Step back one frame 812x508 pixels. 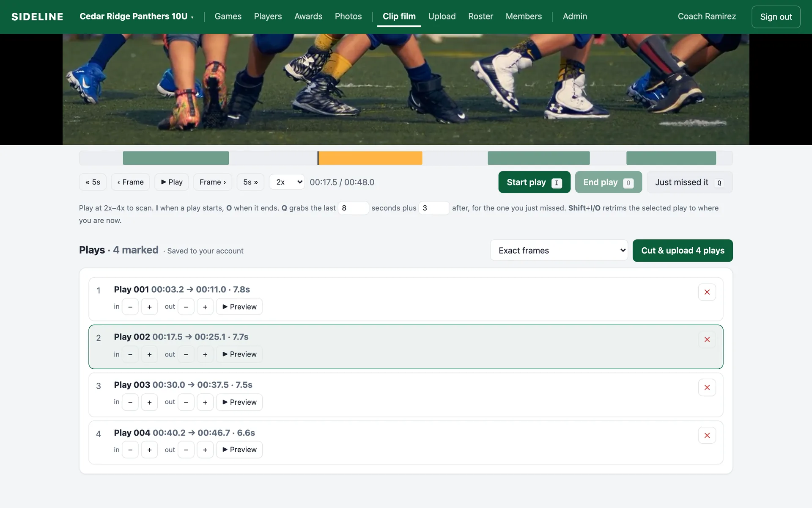[x=130, y=182]
